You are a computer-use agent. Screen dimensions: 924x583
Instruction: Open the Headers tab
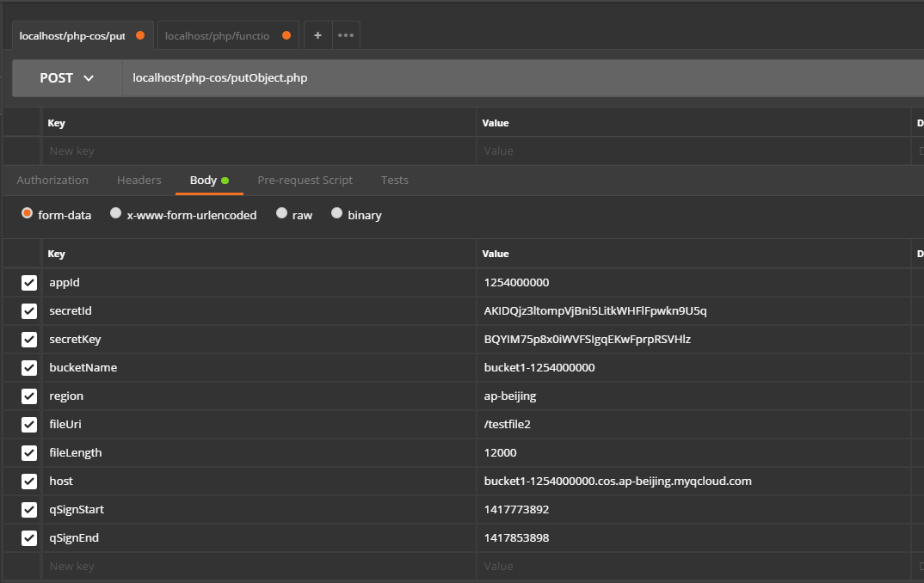[x=139, y=180]
